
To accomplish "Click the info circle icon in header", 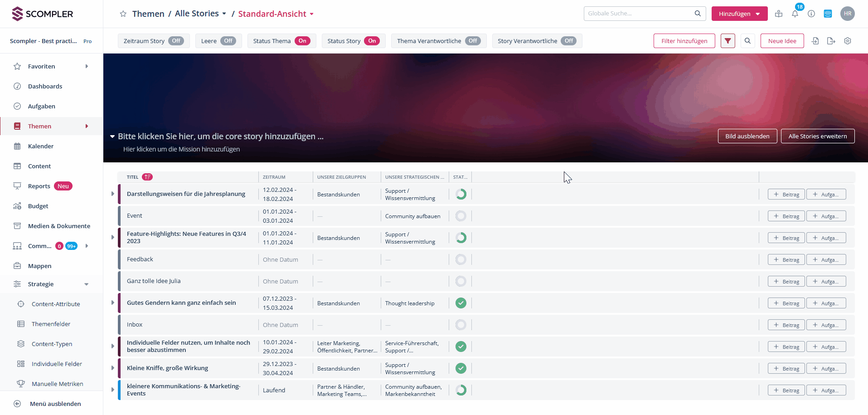I will point(811,14).
